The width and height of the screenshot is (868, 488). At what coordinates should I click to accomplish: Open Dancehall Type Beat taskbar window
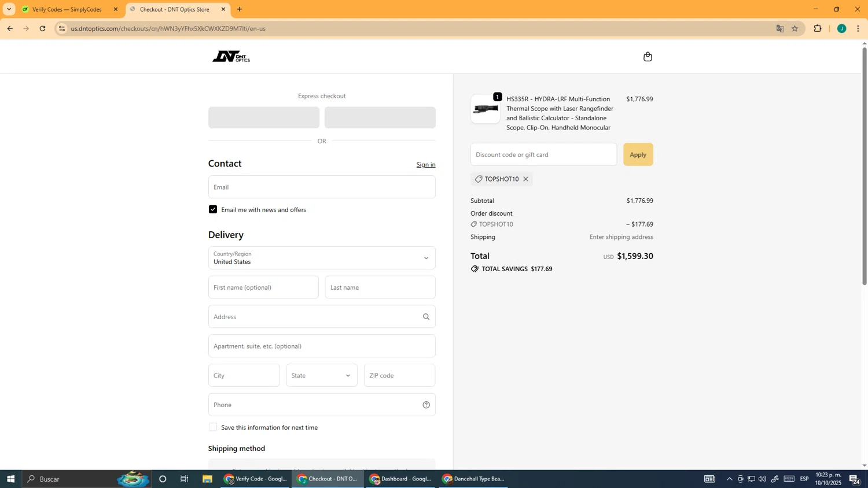[x=474, y=479]
